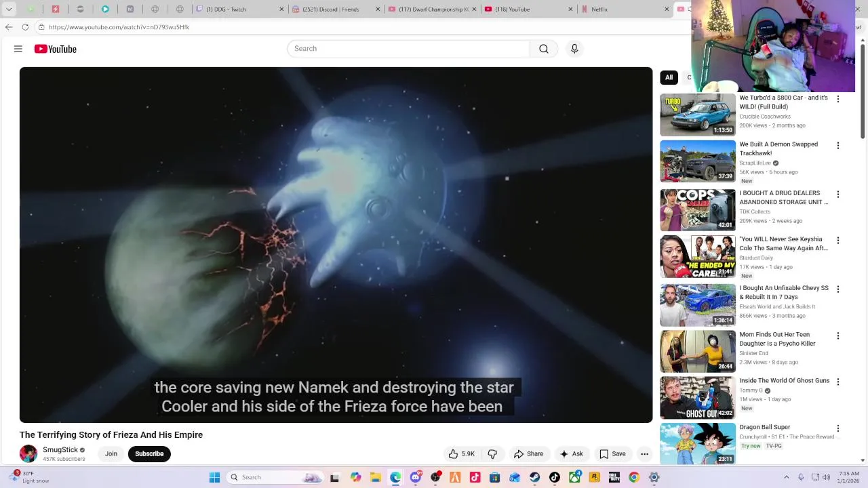Click the Ask AI button
The width and height of the screenshot is (868, 488).
[571, 454]
